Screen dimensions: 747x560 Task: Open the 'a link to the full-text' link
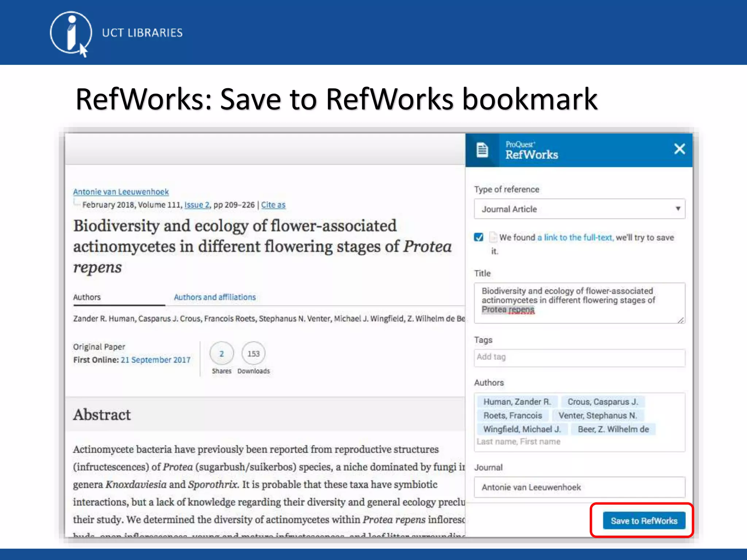click(575, 237)
